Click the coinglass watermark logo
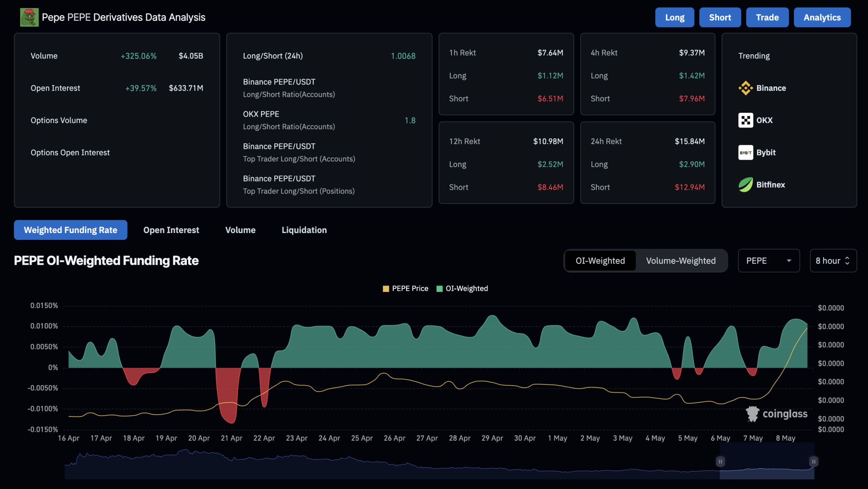This screenshot has height=489, width=868. click(776, 414)
